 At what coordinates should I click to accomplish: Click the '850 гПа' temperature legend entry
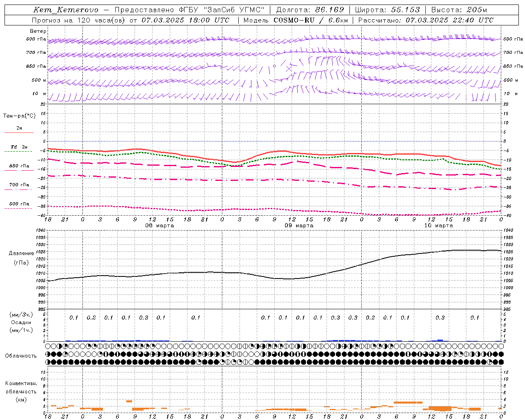[19, 166]
